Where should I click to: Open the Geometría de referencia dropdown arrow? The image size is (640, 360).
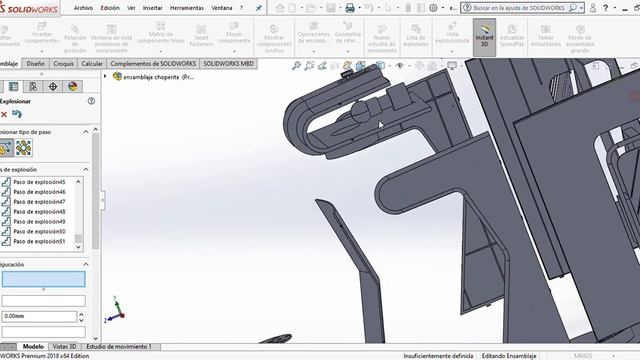click(348, 52)
